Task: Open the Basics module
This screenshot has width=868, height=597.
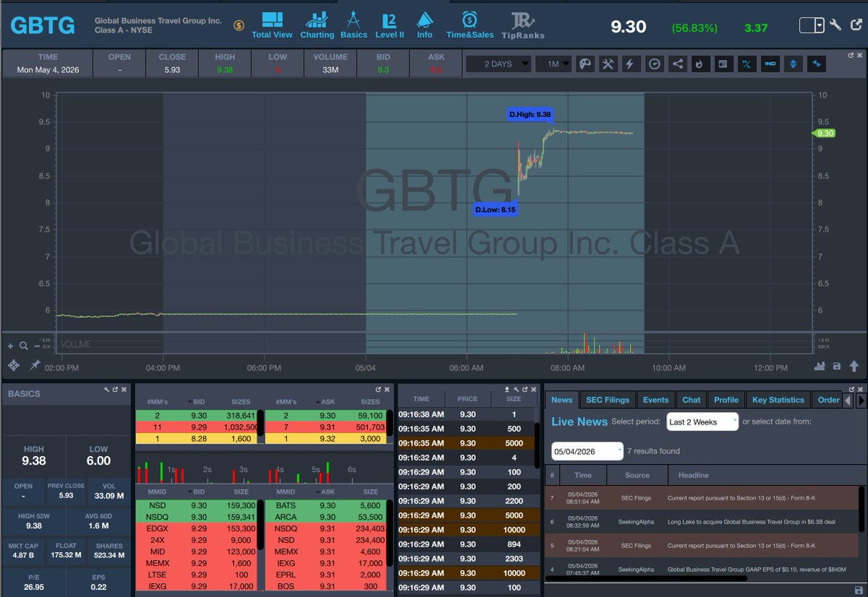Action: click(354, 25)
